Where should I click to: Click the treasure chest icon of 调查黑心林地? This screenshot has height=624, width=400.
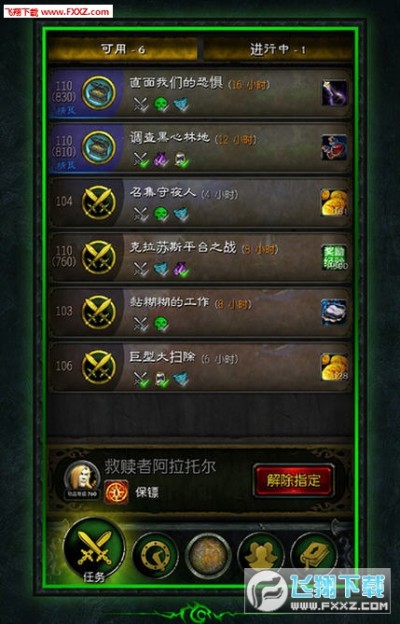pyautogui.click(x=99, y=148)
